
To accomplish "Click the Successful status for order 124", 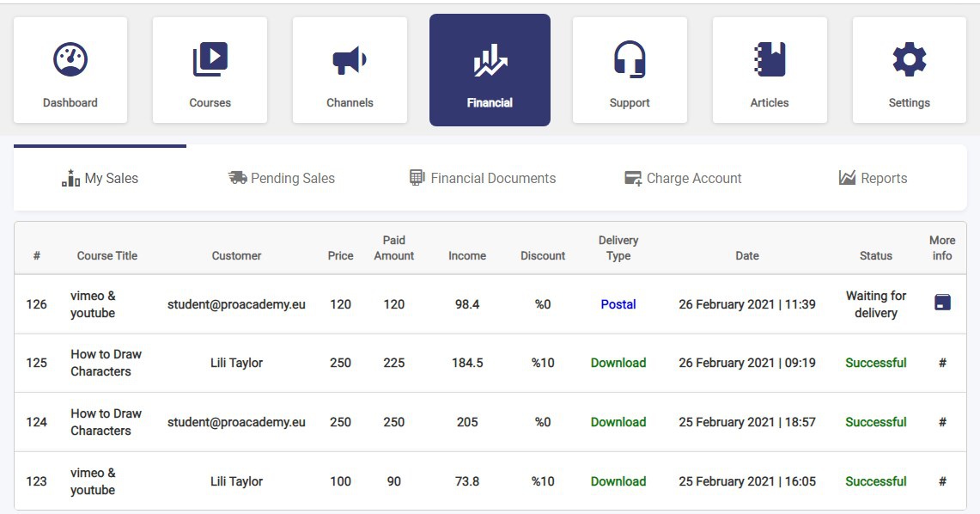I will pyautogui.click(x=875, y=422).
